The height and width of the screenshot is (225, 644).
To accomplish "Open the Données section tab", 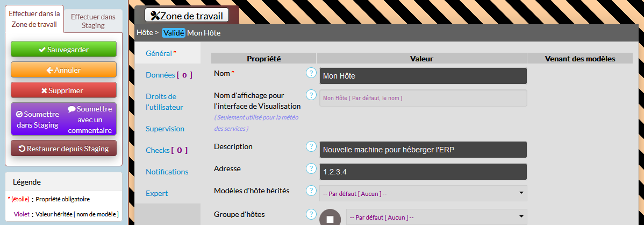I will click(x=168, y=75).
